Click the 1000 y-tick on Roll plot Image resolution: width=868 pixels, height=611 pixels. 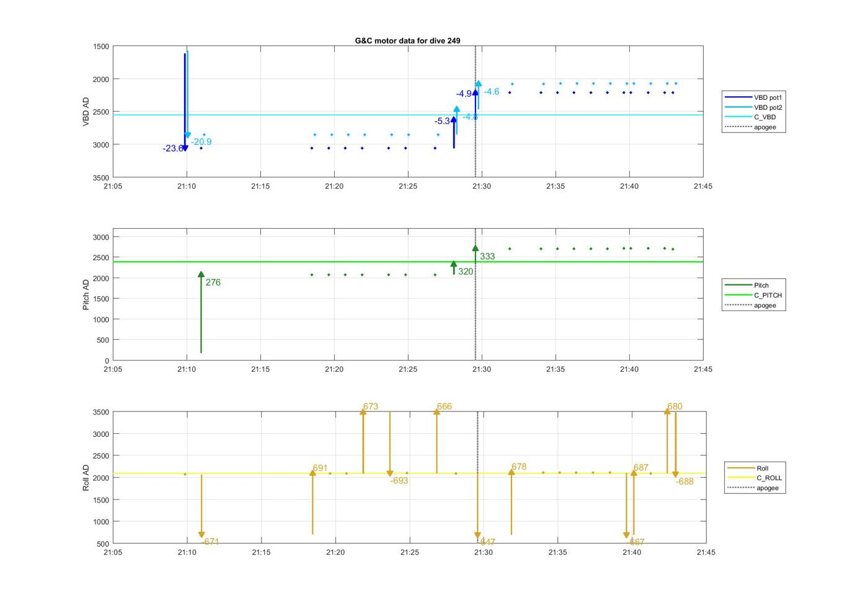tap(101, 522)
